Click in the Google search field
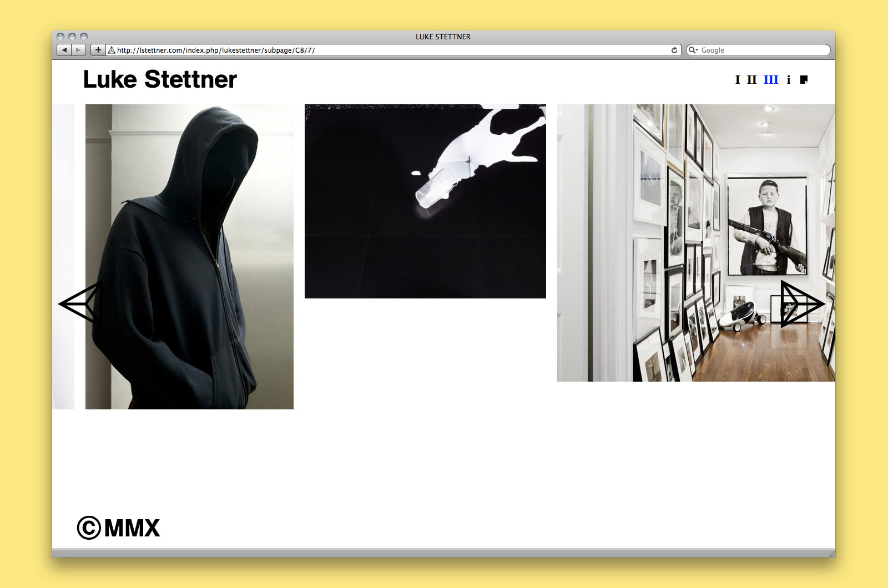The height and width of the screenshot is (588, 888). point(763,50)
